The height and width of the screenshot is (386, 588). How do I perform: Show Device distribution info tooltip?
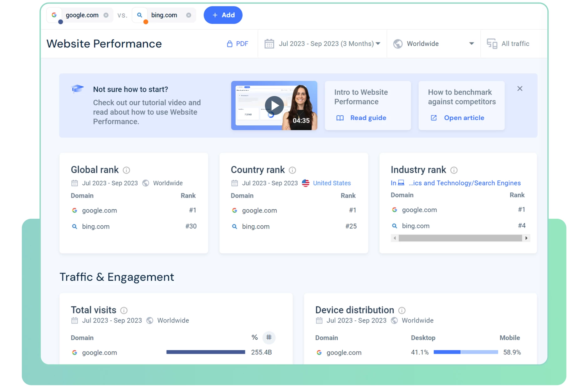tap(402, 310)
